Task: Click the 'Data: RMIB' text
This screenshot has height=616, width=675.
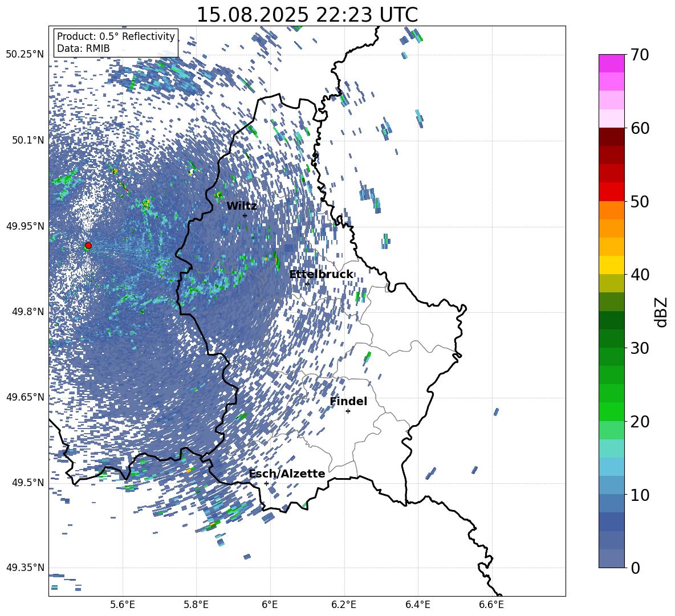Action: click(83, 48)
